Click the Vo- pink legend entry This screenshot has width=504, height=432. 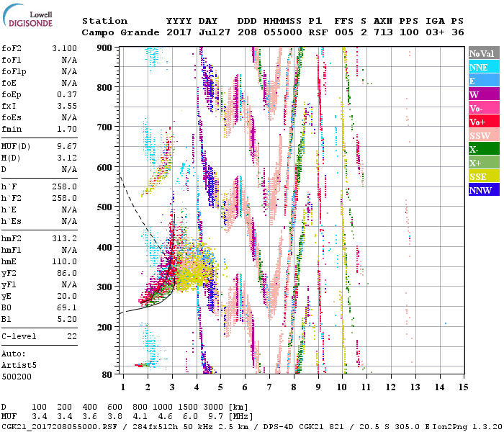tap(483, 108)
